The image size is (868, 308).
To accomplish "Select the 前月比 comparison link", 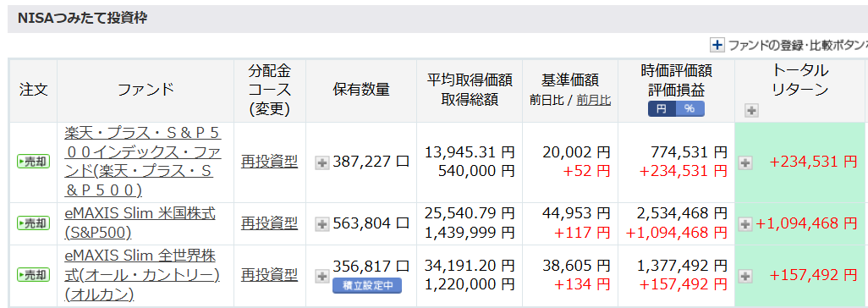I will [593, 100].
